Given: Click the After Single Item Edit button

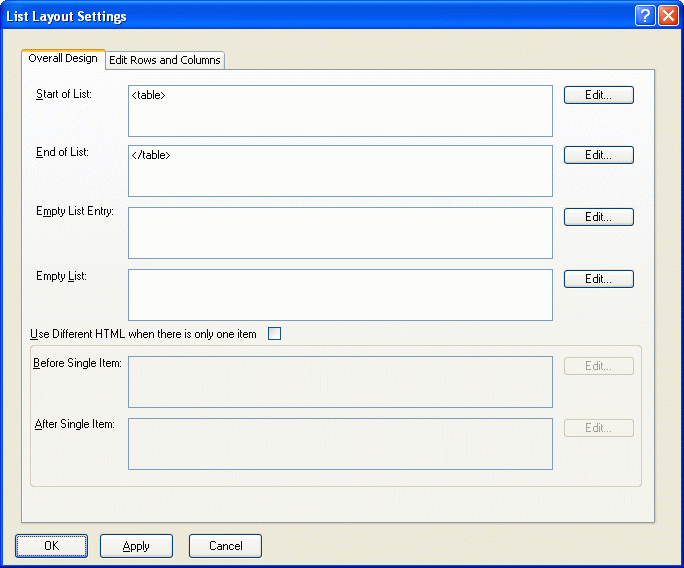Looking at the screenshot, I should [598, 428].
